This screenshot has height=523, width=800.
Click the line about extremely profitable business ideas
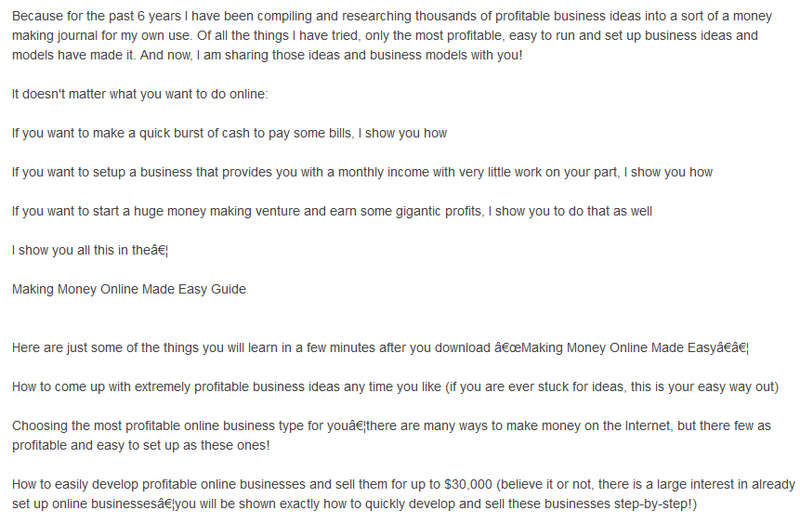pos(395,387)
